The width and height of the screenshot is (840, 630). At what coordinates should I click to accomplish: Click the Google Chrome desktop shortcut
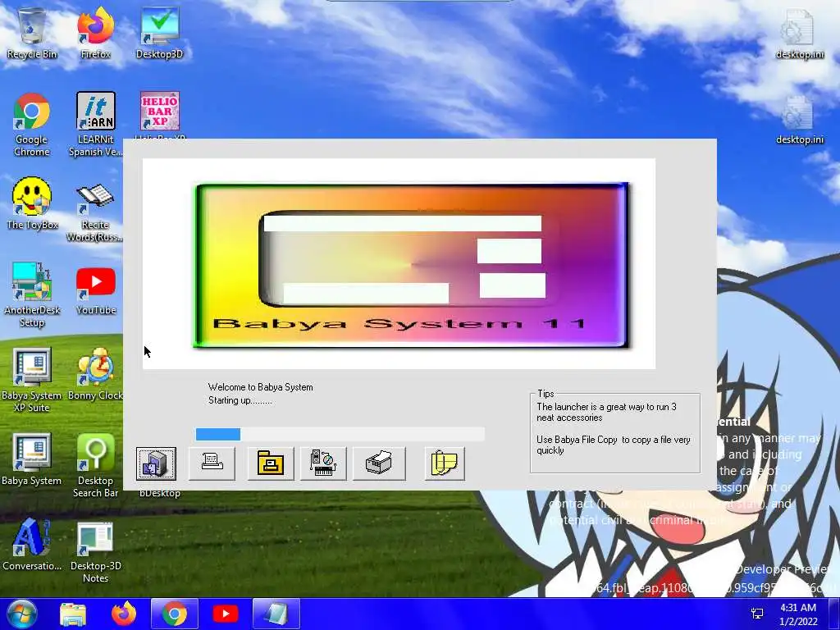click(32, 125)
